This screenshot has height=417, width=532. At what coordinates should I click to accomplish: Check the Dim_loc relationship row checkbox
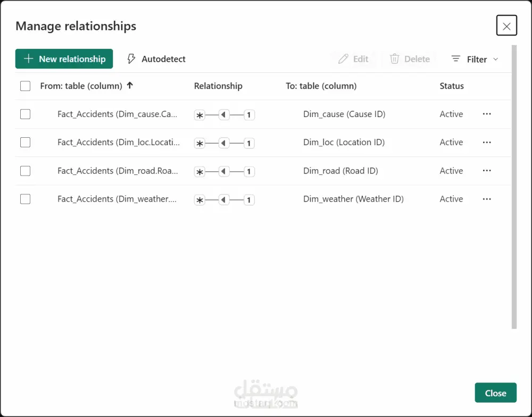pos(25,142)
